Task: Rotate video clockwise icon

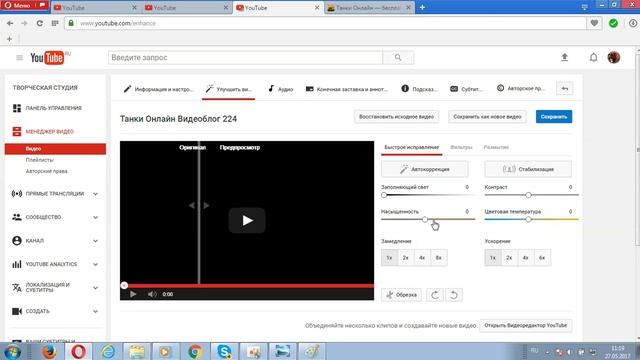Action: (x=435, y=295)
